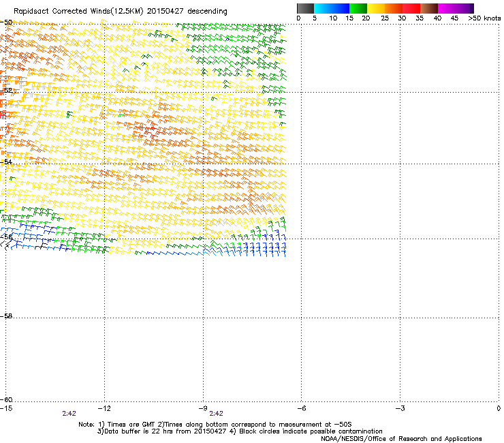The width and height of the screenshot is (504, 443).
Task: Click the chart title 'Rapidsact Corrected Winds(12.5KM)'
Action: [x=78, y=12]
